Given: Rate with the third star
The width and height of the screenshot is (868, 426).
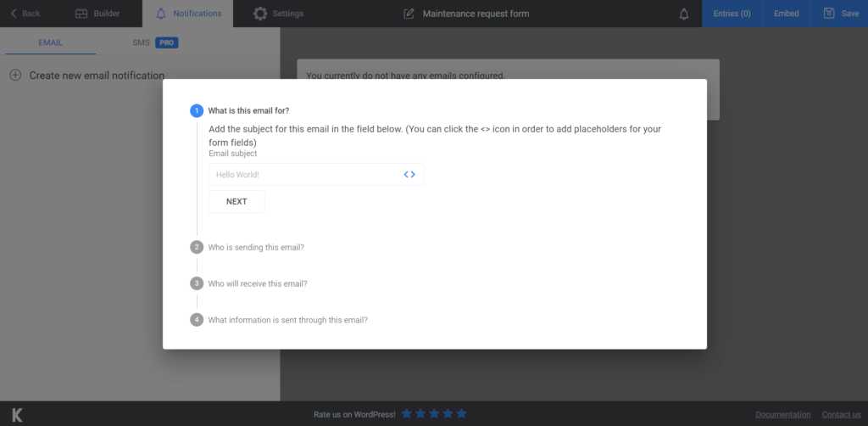Looking at the screenshot, I should [434, 414].
